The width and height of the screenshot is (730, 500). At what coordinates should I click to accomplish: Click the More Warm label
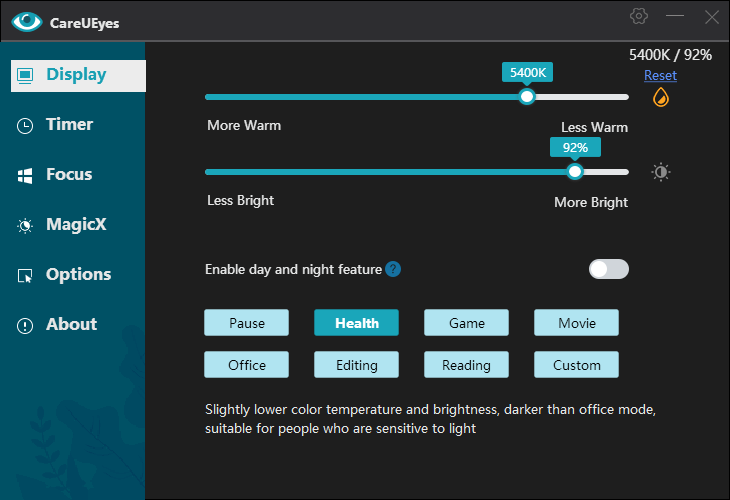[x=244, y=126]
